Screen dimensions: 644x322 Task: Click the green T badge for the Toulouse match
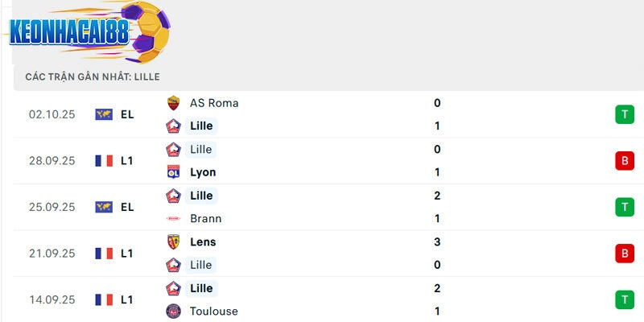point(624,299)
